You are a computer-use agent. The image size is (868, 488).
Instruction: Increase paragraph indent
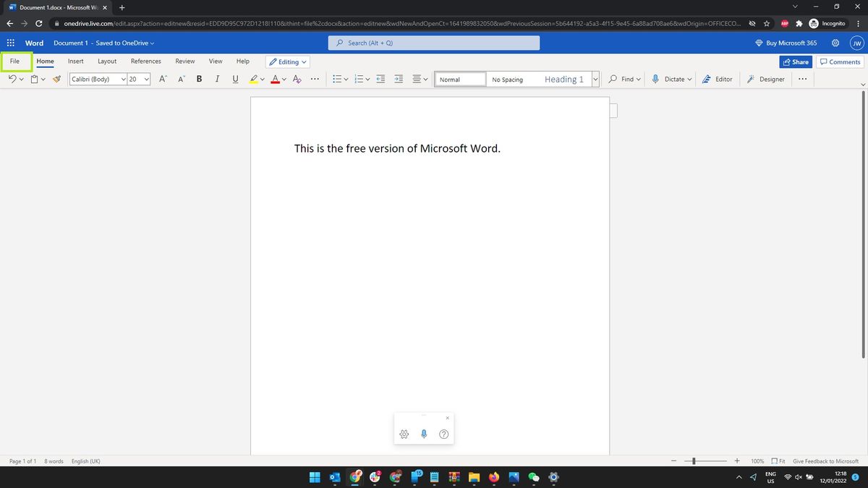click(x=399, y=80)
